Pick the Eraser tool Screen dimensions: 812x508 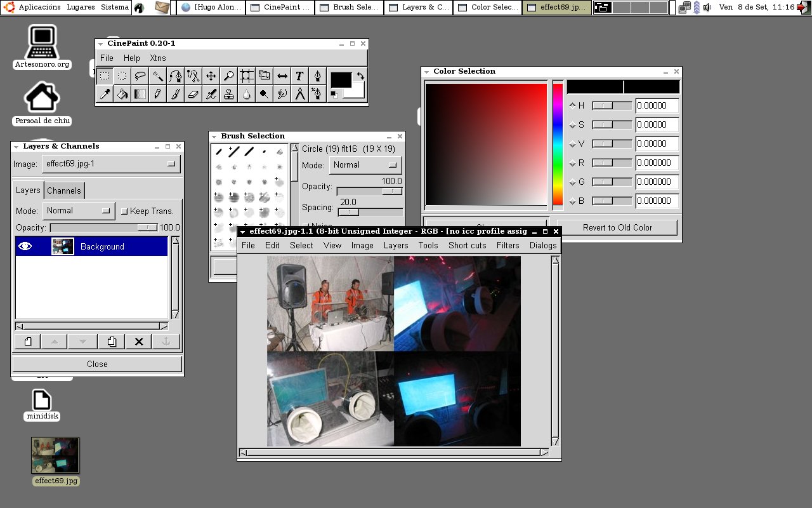click(193, 94)
